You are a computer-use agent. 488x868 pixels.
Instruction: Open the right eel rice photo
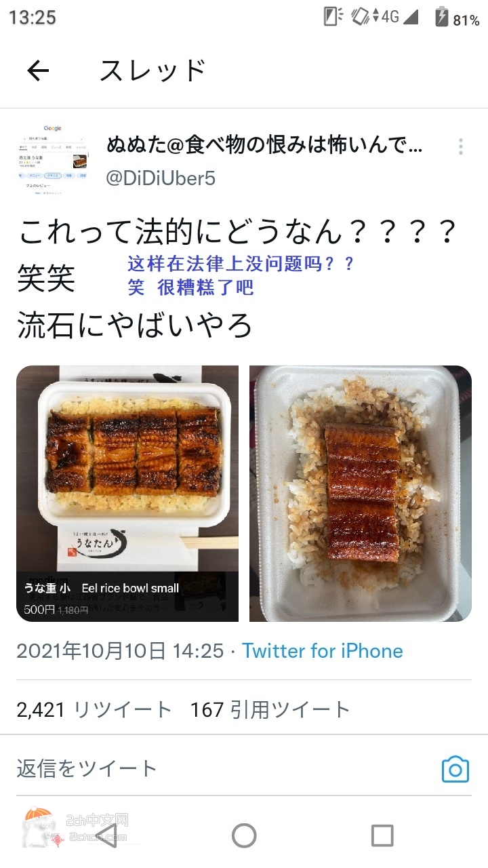[x=361, y=494]
